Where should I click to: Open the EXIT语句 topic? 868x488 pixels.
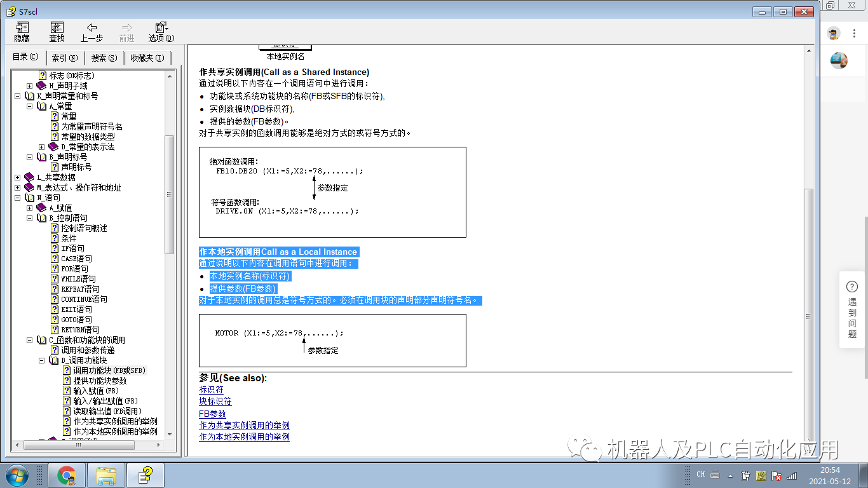click(x=76, y=309)
